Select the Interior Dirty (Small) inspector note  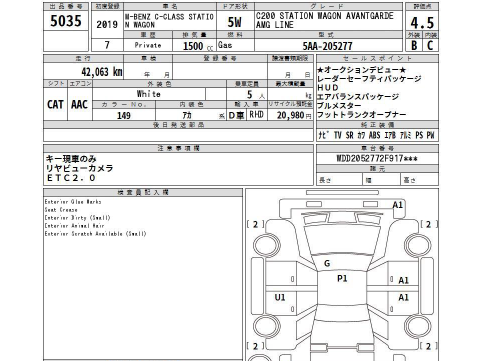[77, 218]
